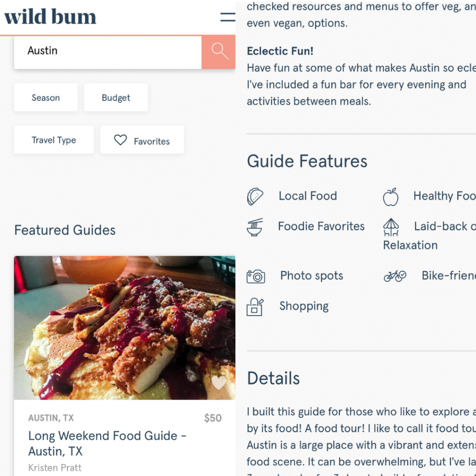
Task: Click the taco Local Food icon
Action: coord(255,197)
